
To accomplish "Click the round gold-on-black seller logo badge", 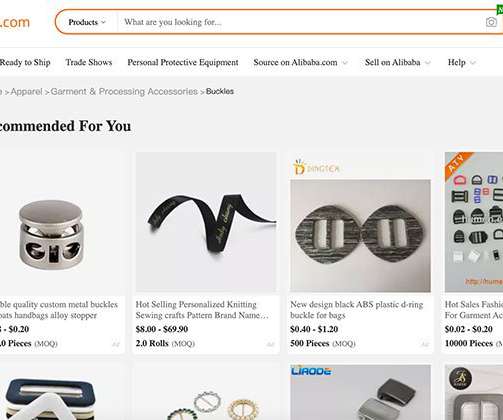I will tap(460, 379).
